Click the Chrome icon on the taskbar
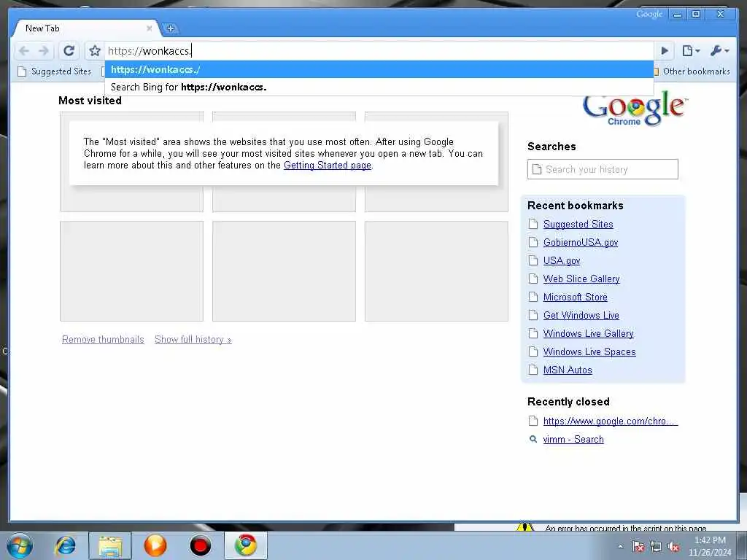747x560 pixels. (x=245, y=545)
